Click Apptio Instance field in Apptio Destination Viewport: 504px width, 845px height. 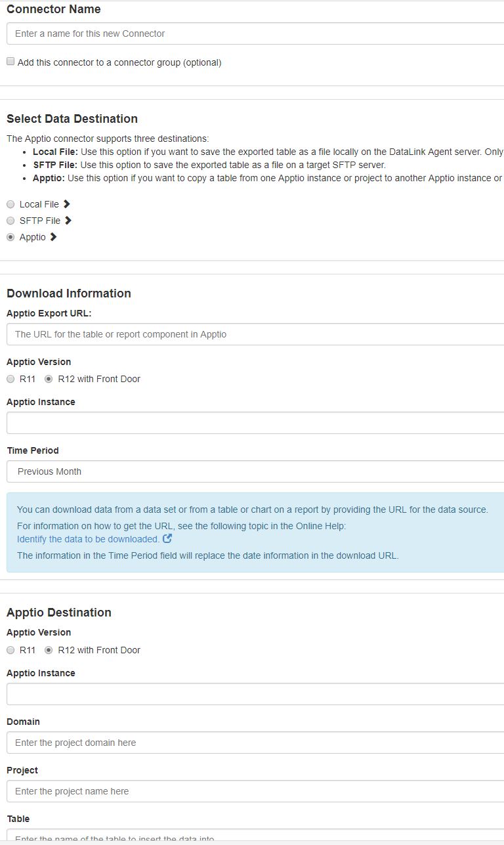point(255,694)
